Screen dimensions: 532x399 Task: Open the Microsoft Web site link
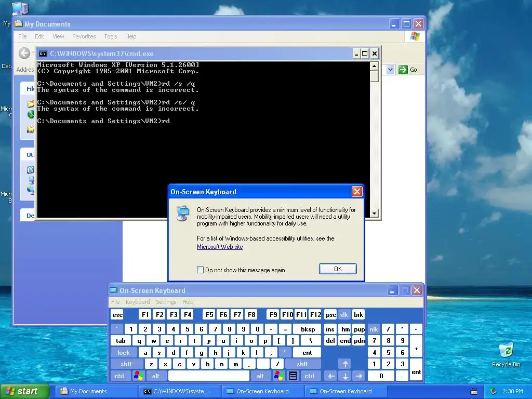[x=220, y=247]
